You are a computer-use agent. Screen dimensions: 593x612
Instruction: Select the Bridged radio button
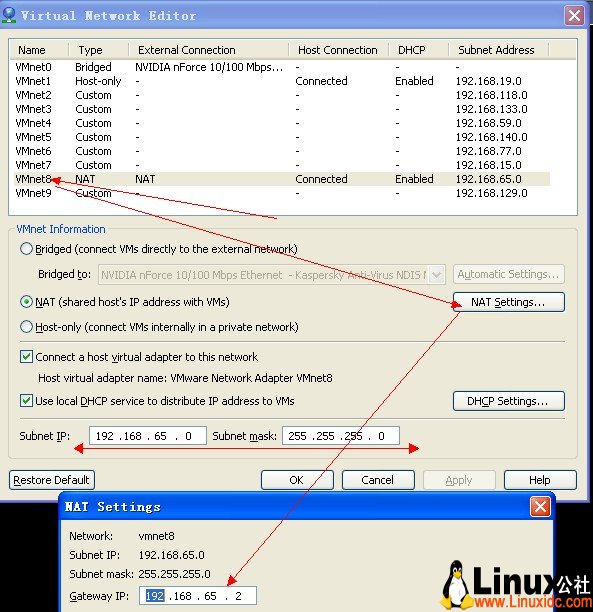pos(26,249)
